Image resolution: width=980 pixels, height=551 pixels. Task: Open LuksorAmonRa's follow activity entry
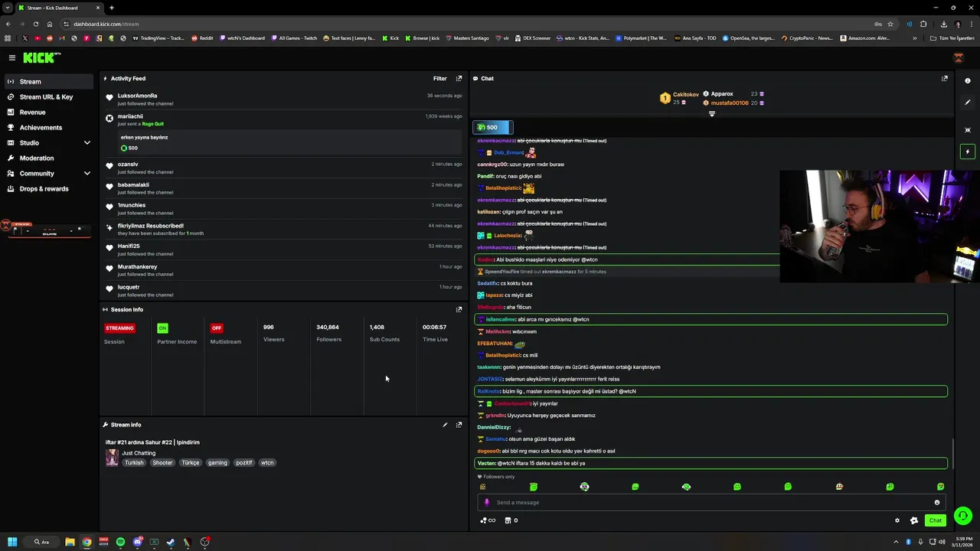(284, 99)
